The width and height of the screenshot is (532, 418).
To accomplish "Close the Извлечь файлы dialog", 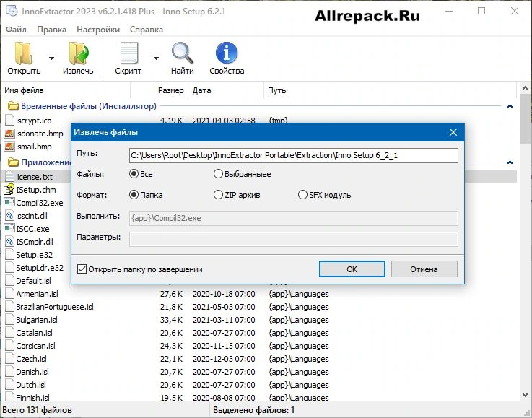I will point(453,132).
